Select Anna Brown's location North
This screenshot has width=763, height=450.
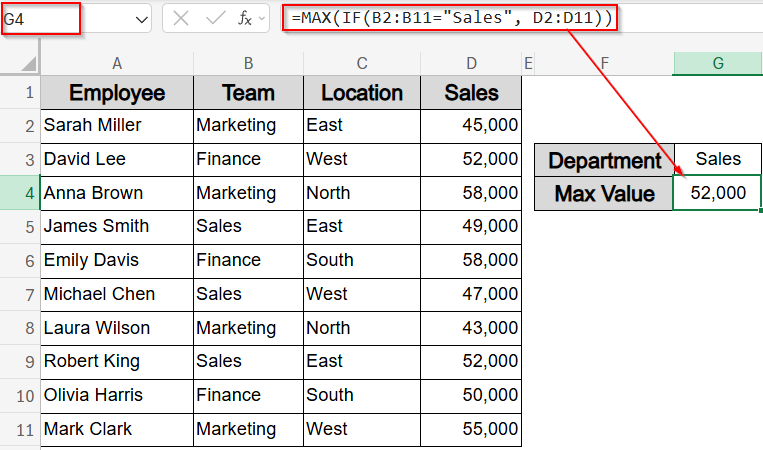pyautogui.click(x=362, y=193)
